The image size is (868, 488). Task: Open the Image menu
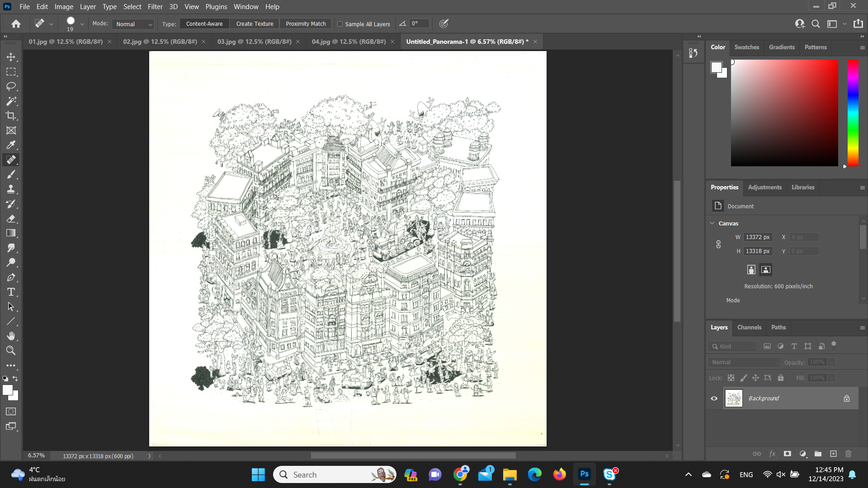[x=64, y=6]
